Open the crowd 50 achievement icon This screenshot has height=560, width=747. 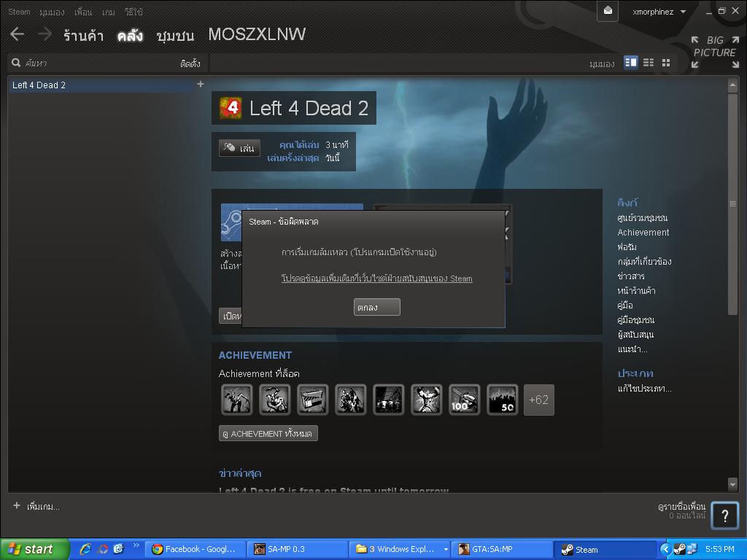(x=503, y=400)
